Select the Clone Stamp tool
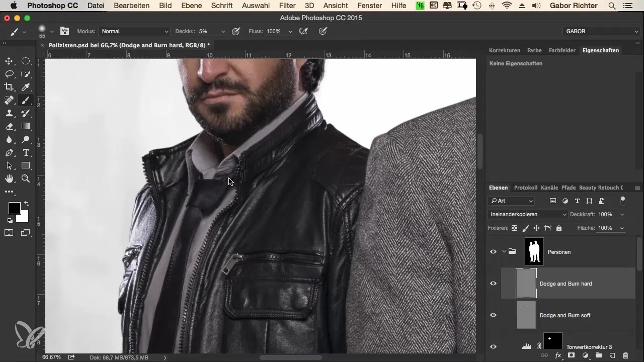The width and height of the screenshot is (644, 362). coord(9,114)
